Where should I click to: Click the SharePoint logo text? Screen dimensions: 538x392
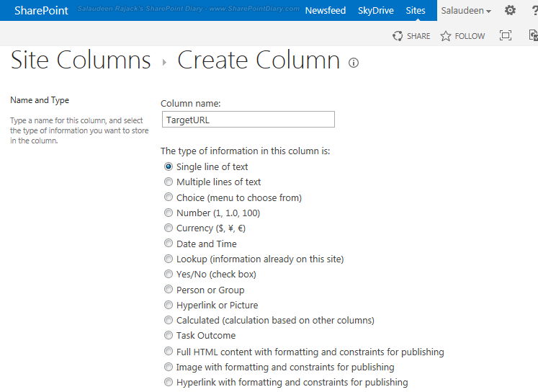pos(42,11)
